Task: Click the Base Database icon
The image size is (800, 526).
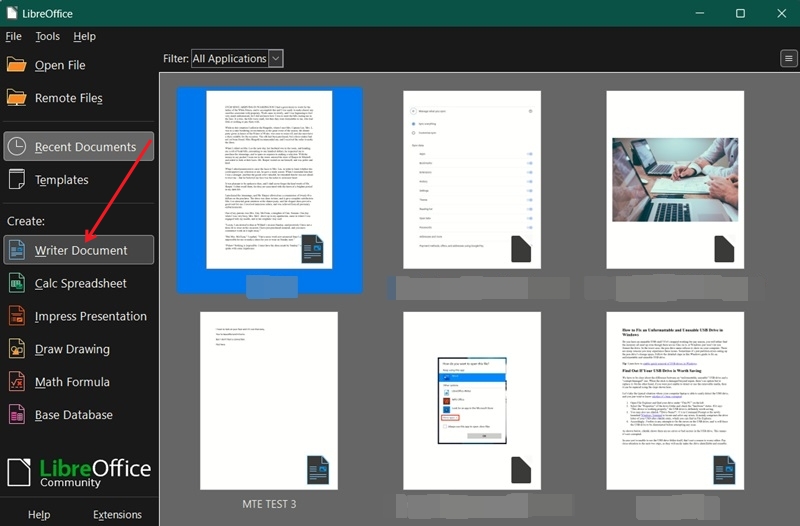Action: click(16, 414)
